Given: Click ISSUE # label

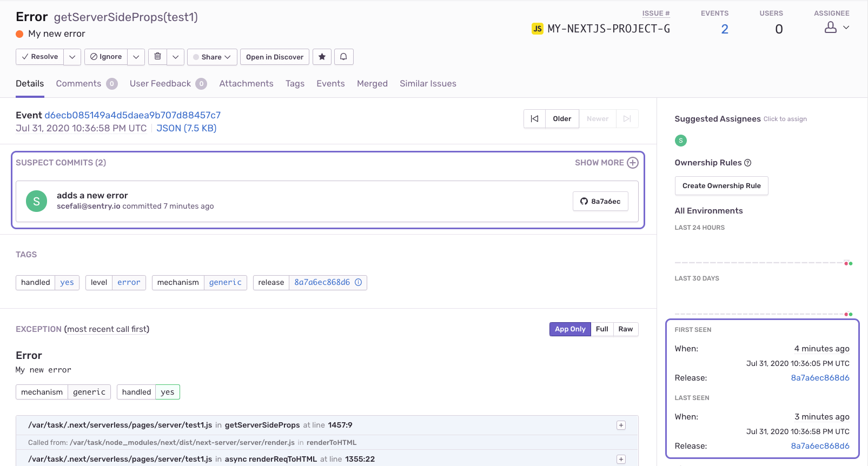Looking at the screenshot, I should pos(656,14).
